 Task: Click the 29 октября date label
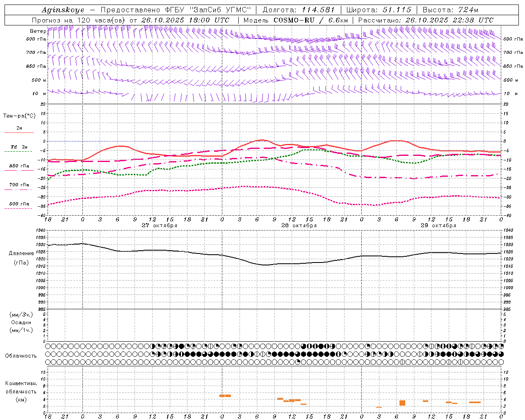pos(438,226)
